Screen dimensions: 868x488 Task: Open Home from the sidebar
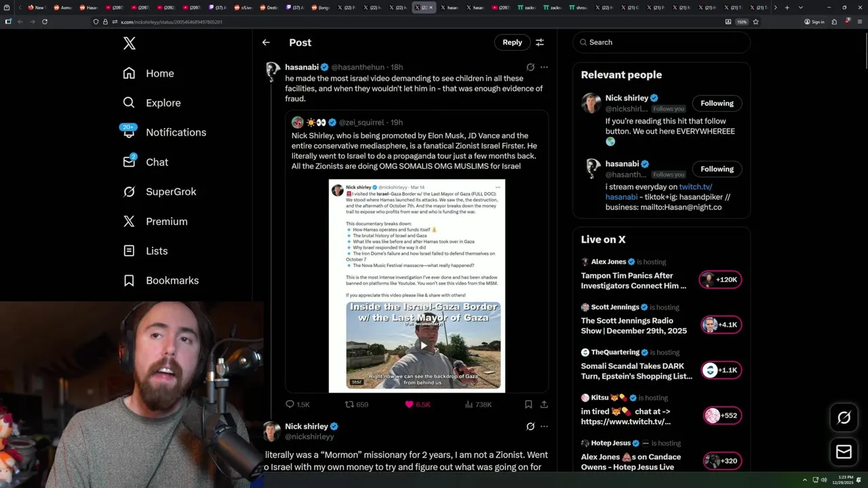(x=149, y=73)
